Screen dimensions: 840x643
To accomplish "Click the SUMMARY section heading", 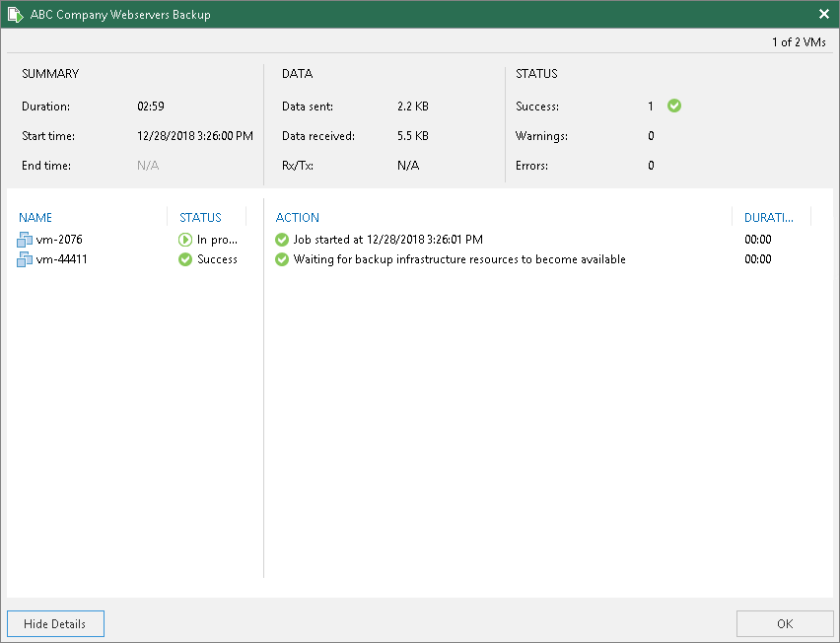I will tap(50, 74).
